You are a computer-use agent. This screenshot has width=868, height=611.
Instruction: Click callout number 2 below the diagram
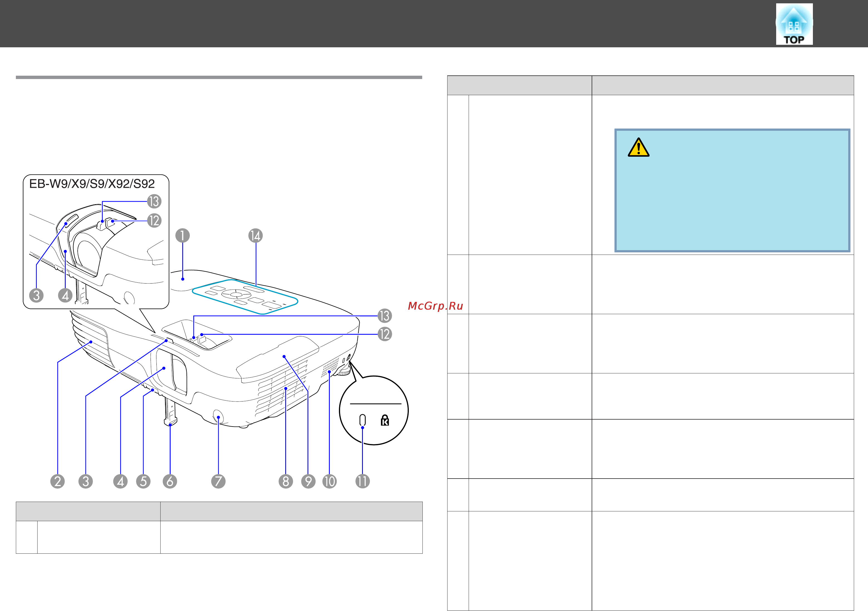click(57, 481)
